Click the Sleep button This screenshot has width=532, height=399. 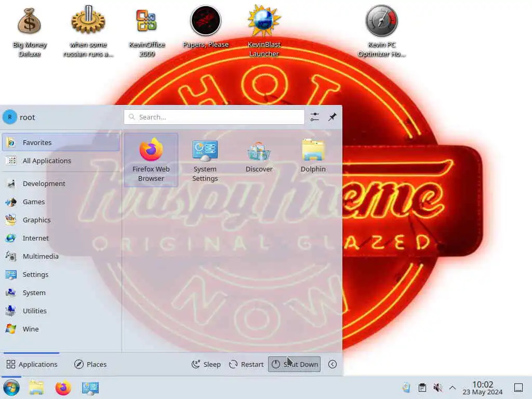[206, 364]
